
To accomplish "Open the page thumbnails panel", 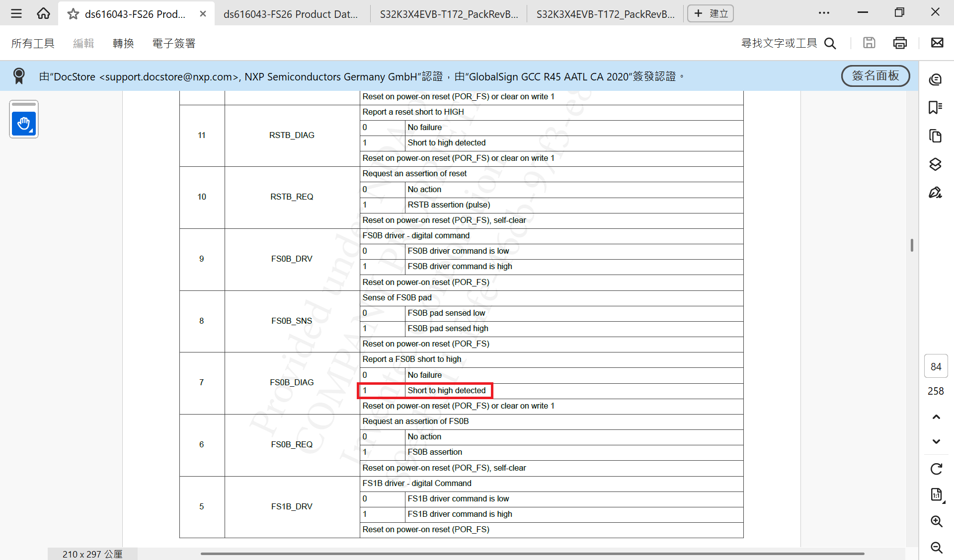I will [936, 136].
